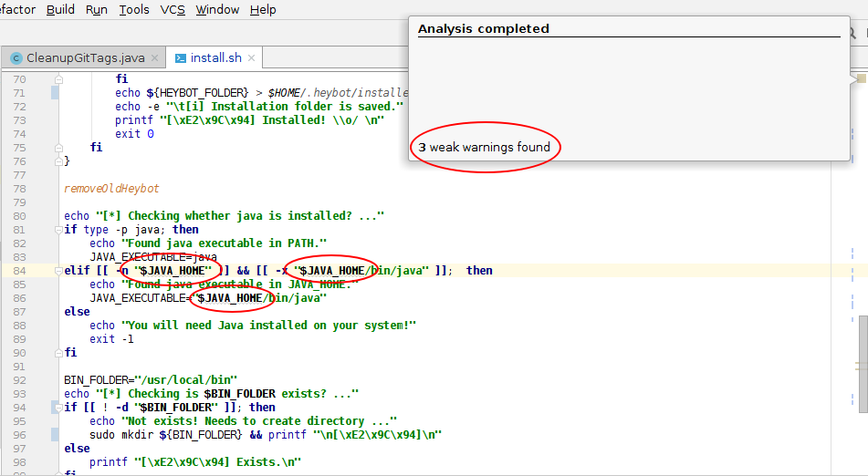The width and height of the screenshot is (868, 476).
Task: Select the install.sh editor tab
Action: tap(216, 57)
